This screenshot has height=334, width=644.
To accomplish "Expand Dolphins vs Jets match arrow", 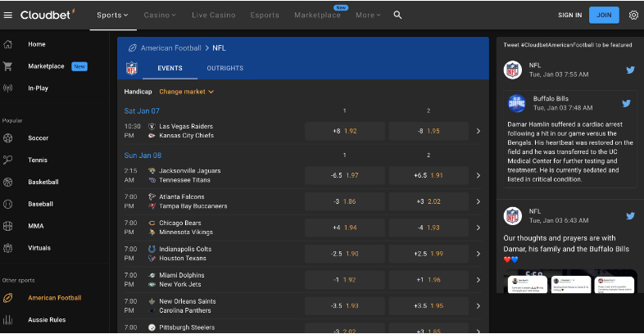I will 478,280.
